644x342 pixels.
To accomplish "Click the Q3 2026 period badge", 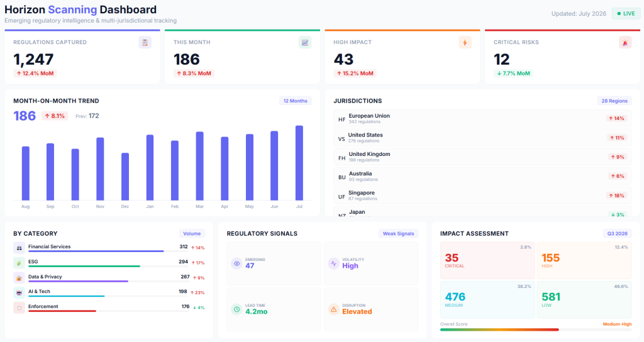I will click(618, 234).
